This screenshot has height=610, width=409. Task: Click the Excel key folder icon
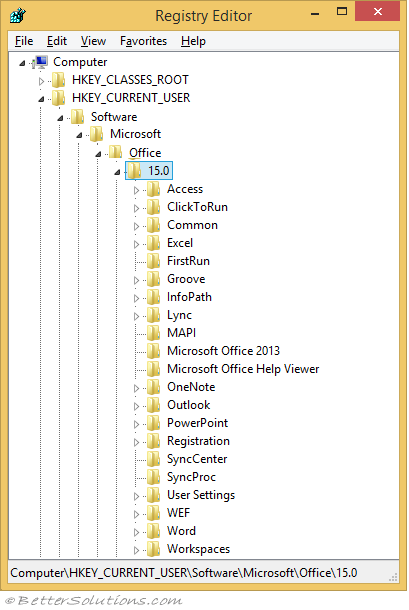(x=154, y=243)
